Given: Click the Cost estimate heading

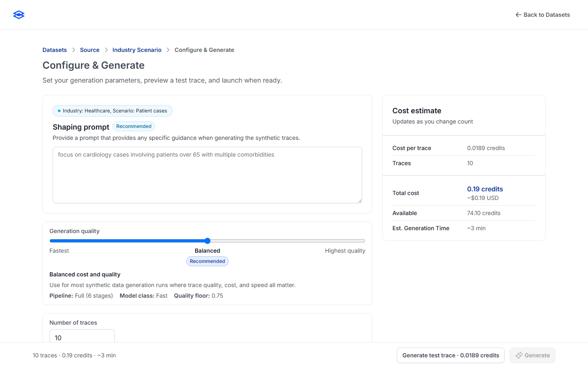Looking at the screenshot, I should point(417,111).
